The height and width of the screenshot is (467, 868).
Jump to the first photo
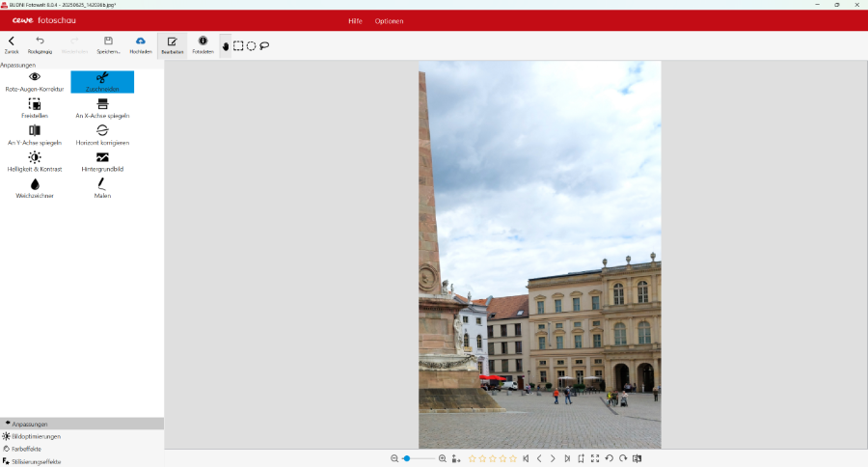click(526, 458)
